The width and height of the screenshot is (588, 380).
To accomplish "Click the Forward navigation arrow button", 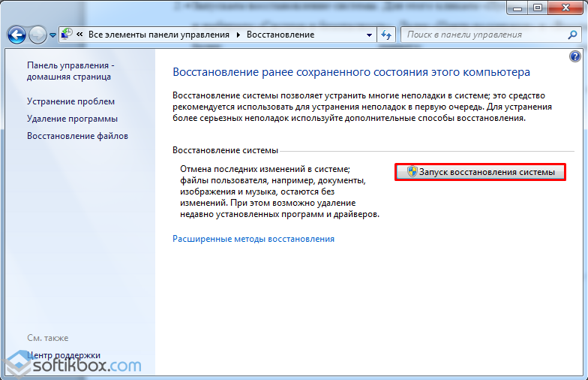I will 37,35.
